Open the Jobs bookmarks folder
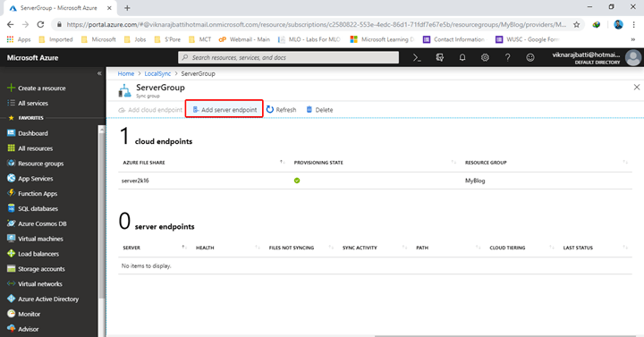 click(135, 39)
